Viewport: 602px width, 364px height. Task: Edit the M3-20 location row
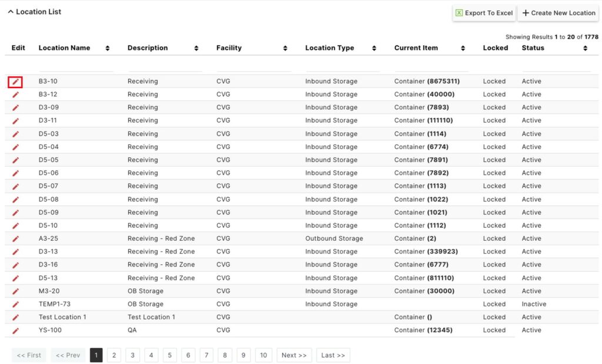[x=15, y=291]
